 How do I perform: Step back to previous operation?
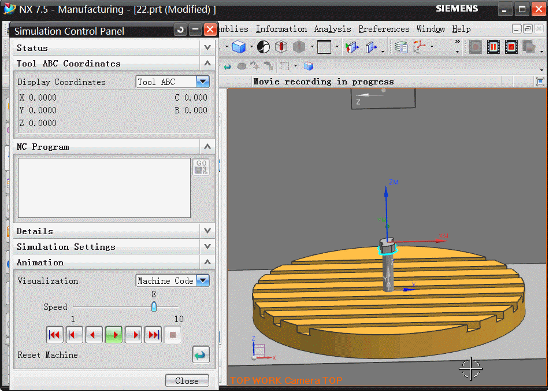click(x=74, y=335)
